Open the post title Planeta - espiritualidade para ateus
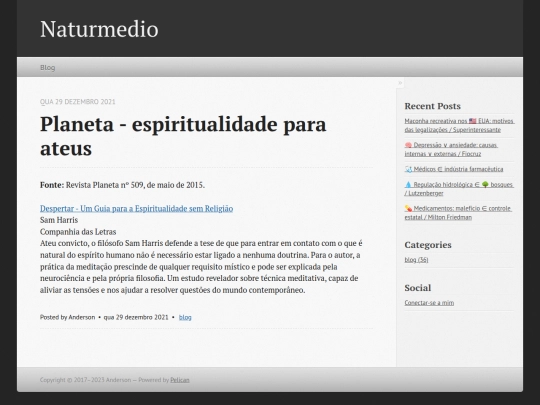 [183, 136]
